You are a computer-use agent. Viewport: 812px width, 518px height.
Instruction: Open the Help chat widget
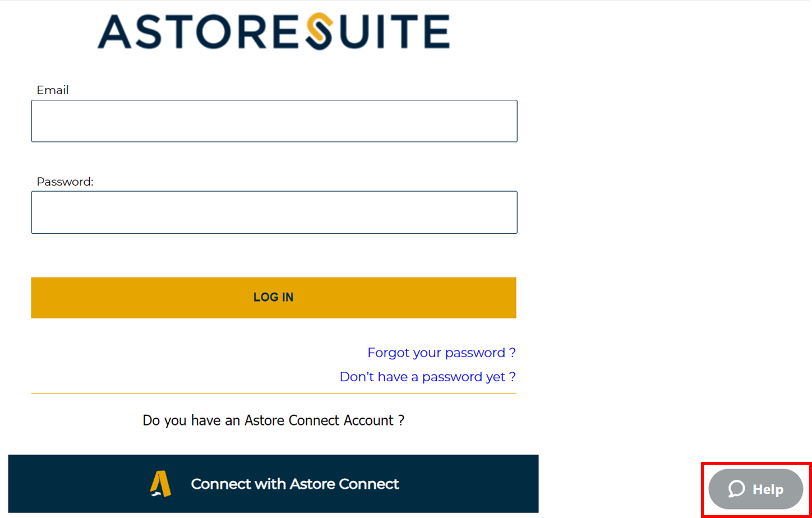tap(756, 489)
